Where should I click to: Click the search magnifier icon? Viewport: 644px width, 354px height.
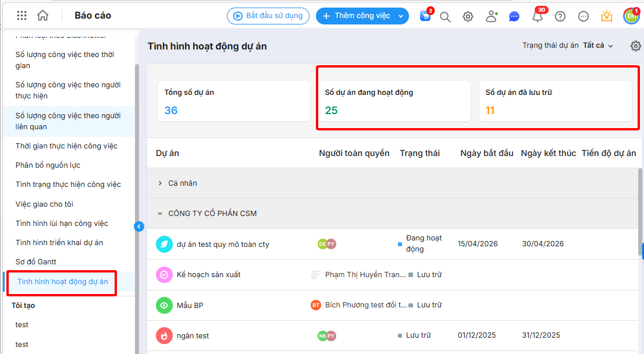click(x=445, y=16)
